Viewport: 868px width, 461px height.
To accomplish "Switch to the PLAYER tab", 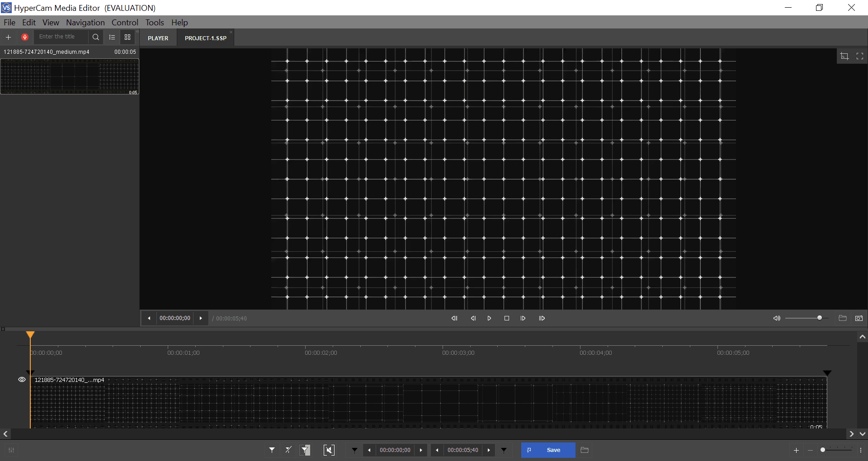I will [x=158, y=38].
